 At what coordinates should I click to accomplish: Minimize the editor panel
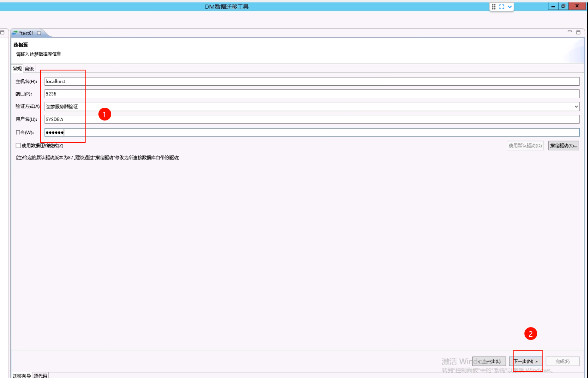pos(570,32)
